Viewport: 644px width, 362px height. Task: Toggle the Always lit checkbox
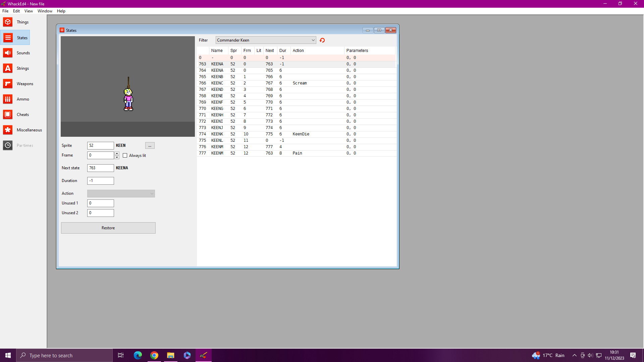pyautogui.click(x=125, y=156)
